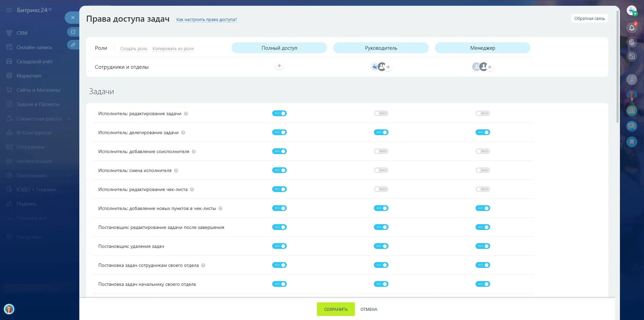
Task: Enable task editing for Руководитель role
Action: (381, 113)
